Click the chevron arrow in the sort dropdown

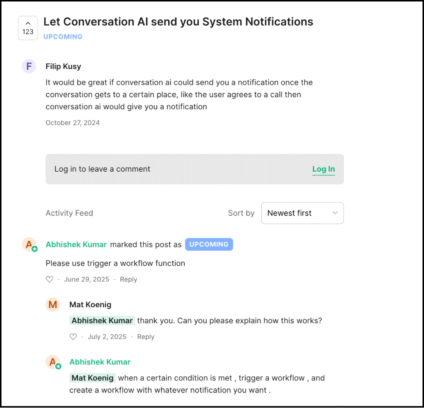tap(335, 213)
